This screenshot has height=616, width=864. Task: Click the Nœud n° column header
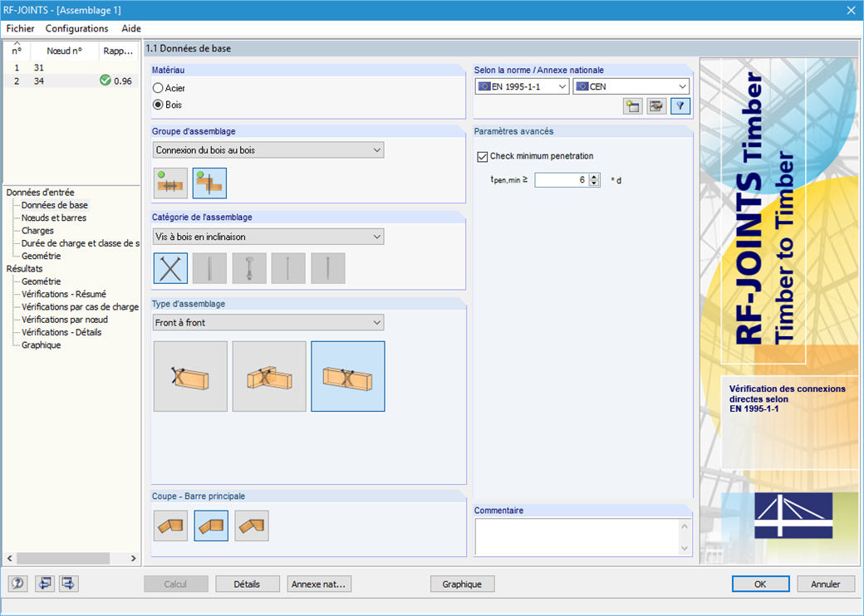[x=65, y=51]
